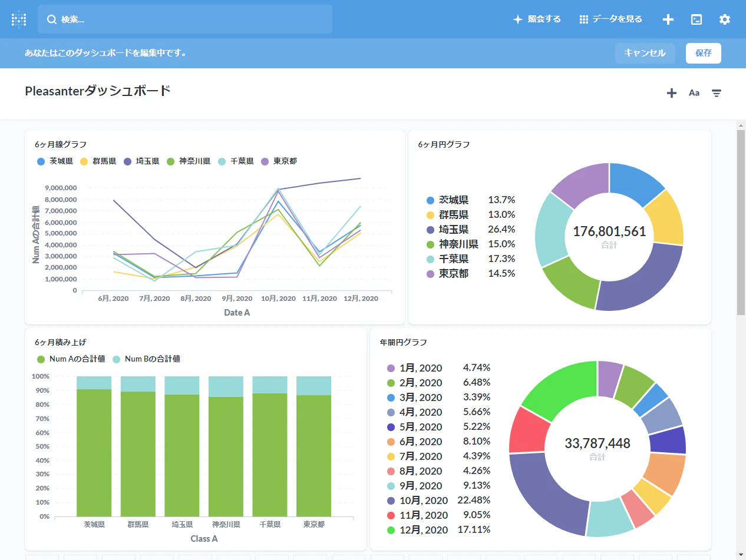Screen dimensions: 746x560
Task: Click the 群馬県 stacked bar
Action: [x=138, y=446]
